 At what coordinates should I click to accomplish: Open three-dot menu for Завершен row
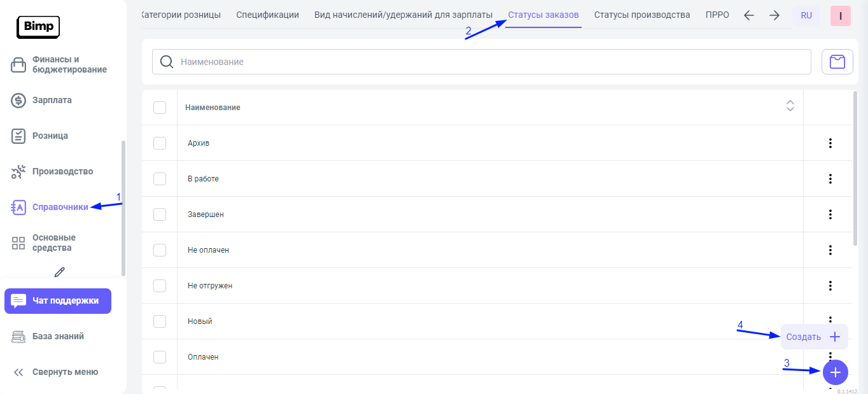[830, 215]
